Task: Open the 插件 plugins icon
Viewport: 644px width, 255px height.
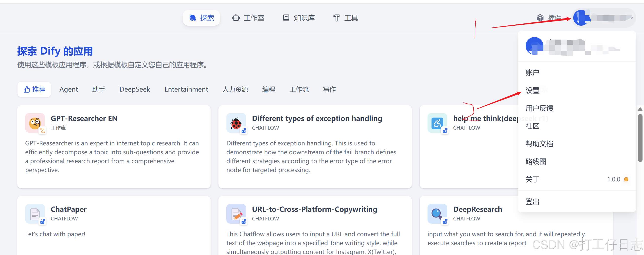Action: (x=540, y=18)
